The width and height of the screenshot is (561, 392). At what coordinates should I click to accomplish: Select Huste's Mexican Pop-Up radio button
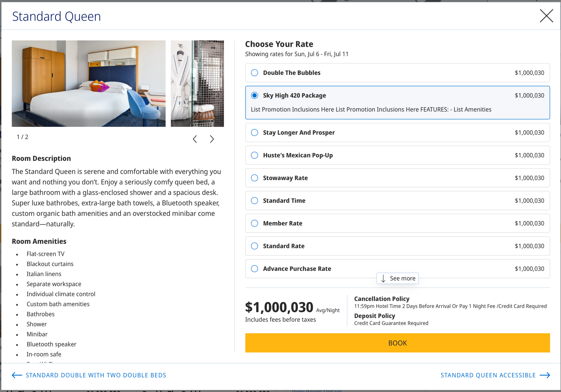(x=254, y=155)
